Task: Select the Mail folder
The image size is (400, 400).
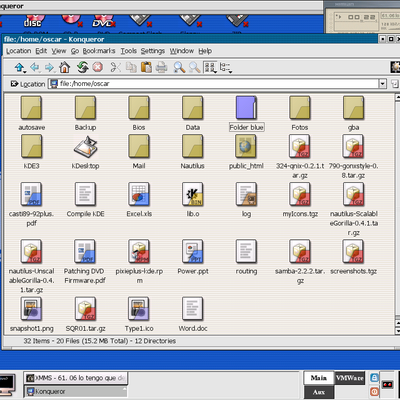Action: [139, 152]
